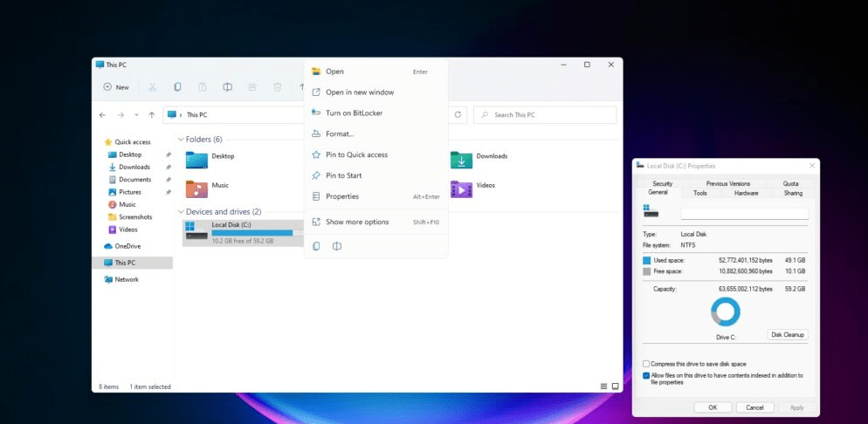Go back with the left arrow
The width and height of the screenshot is (868, 424).
(102, 115)
